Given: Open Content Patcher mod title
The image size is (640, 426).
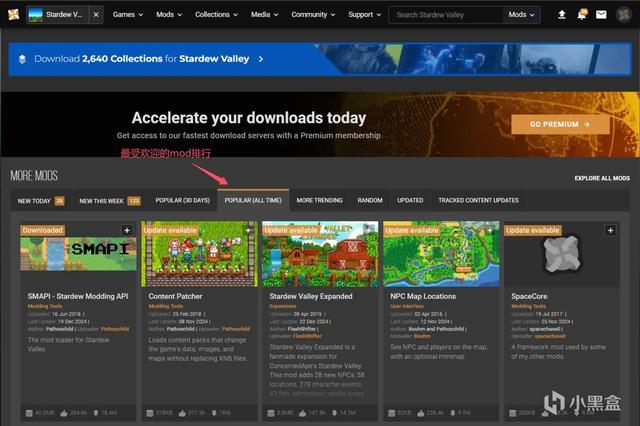Looking at the screenshot, I should point(176,296).
